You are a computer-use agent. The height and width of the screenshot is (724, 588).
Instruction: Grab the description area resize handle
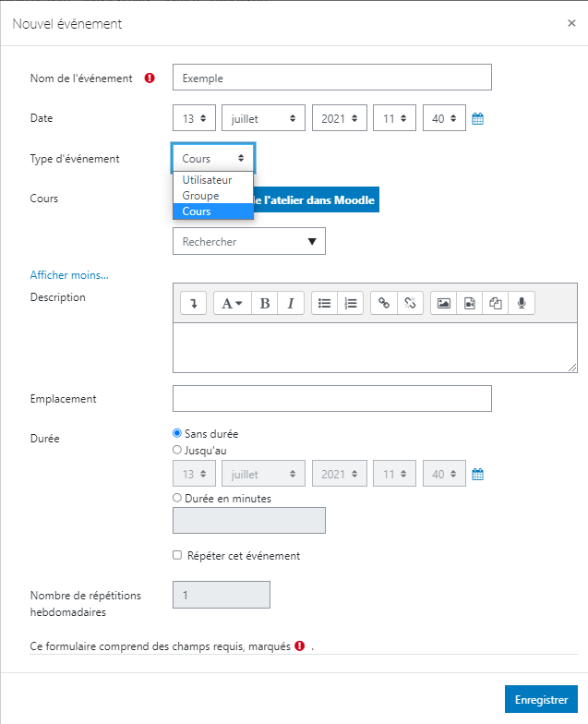pos(572,368)
